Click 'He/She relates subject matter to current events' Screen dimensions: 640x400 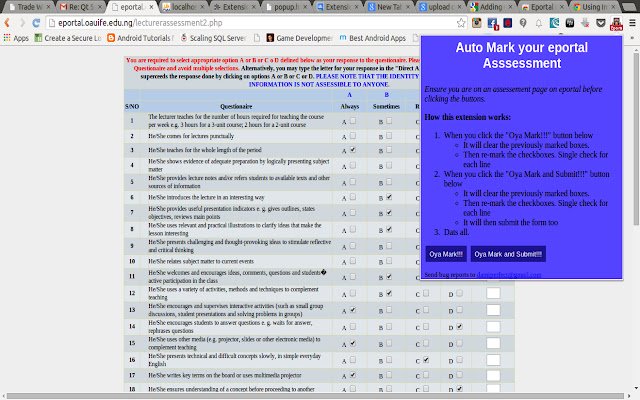[x=201, y=261]
